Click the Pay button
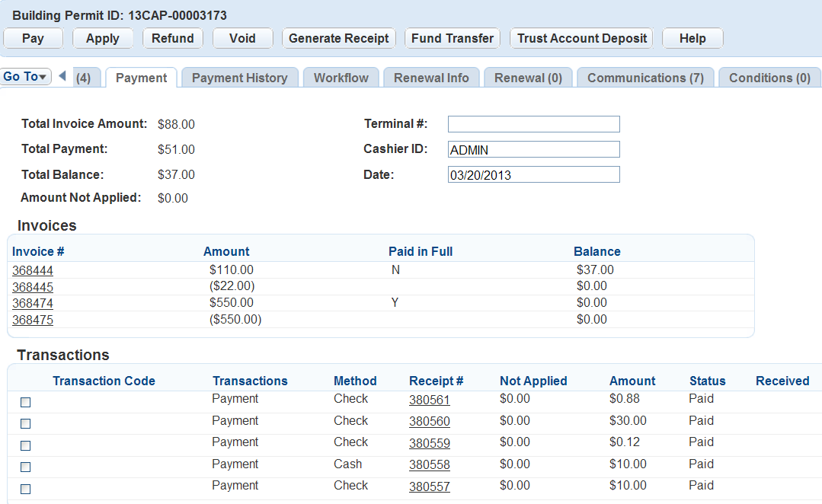Viewport: 822px width, 504px height. (33, 38)
